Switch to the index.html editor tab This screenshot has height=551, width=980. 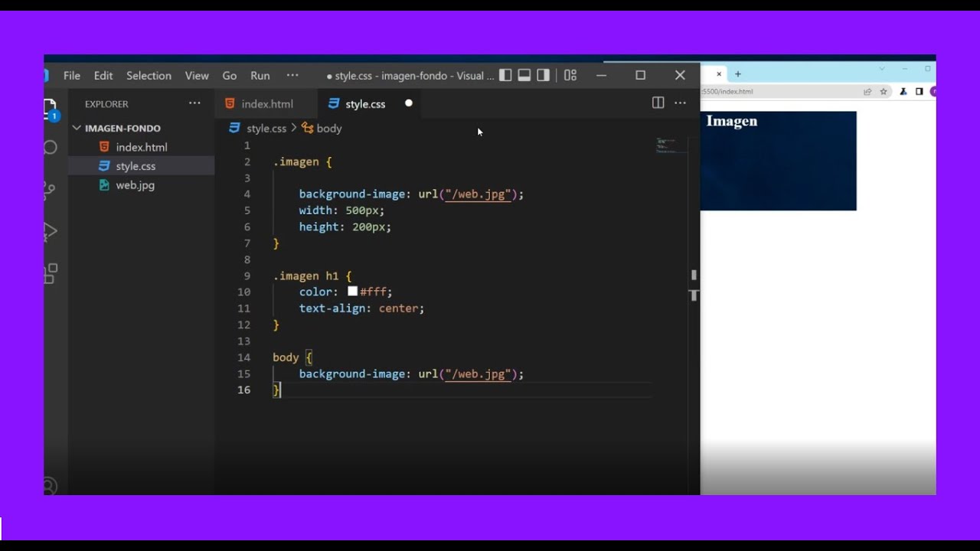click(267, 104)
